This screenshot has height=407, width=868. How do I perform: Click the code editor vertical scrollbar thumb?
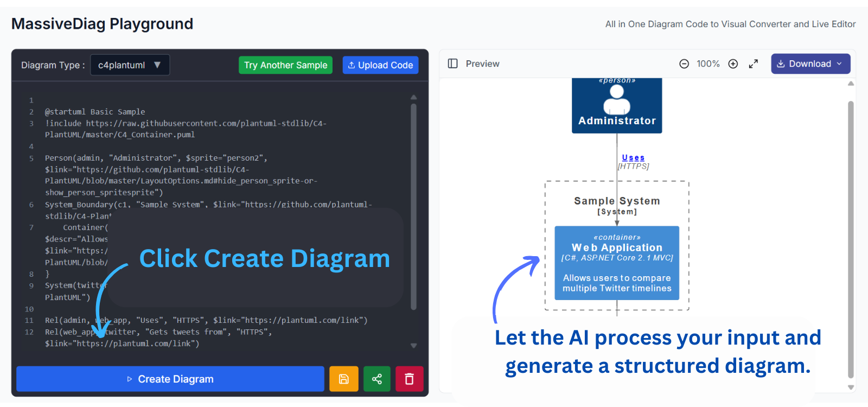pyautogui.click(x=414, y=206)
